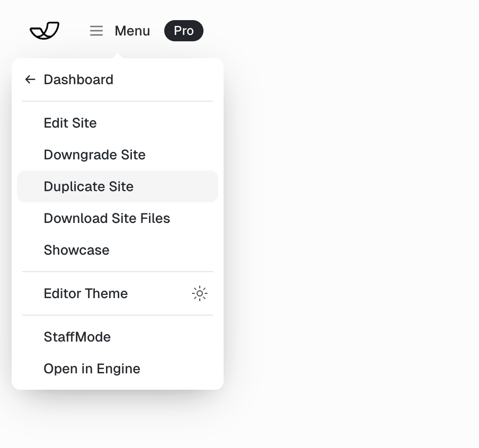Click the word Files in Download Site Files
This screenshot has width=479, height=448.
click(x=156, y=218)
